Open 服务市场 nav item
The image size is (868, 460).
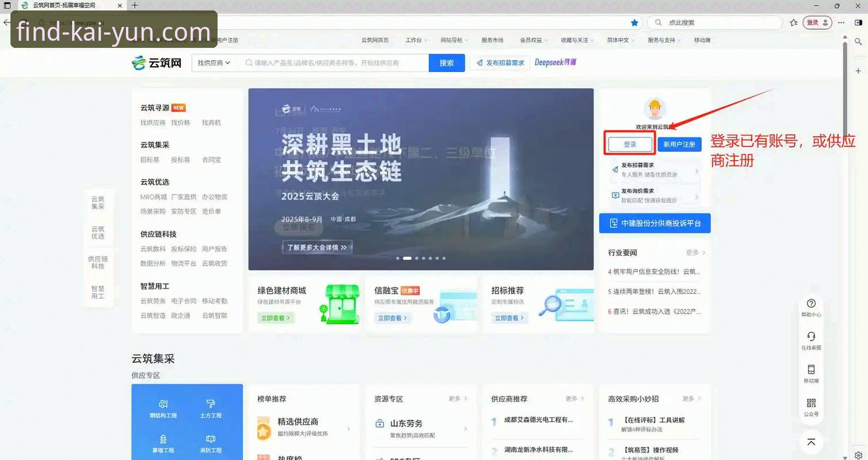tap(492, 40)
